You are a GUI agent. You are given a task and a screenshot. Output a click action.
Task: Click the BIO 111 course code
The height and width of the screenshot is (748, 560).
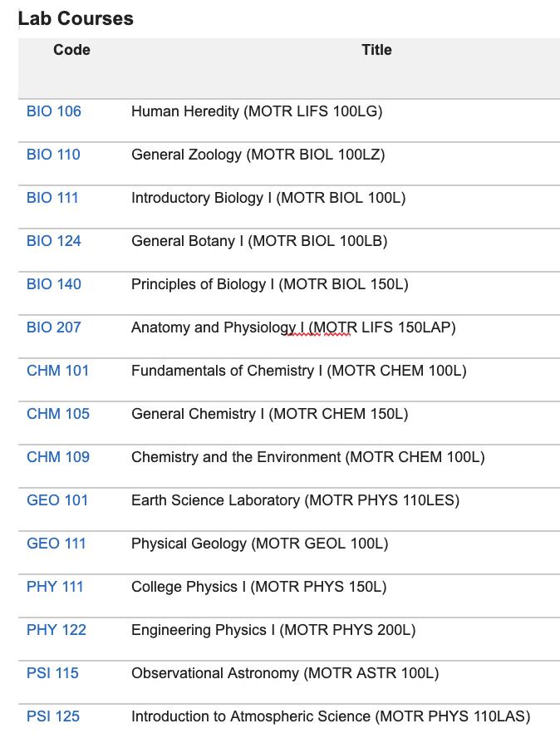(52, 198)
